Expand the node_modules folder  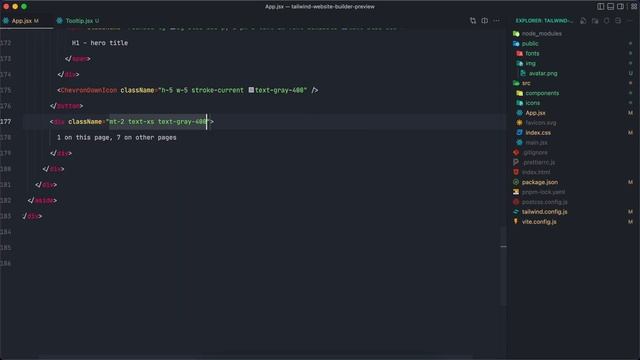(x=542, y=33)
